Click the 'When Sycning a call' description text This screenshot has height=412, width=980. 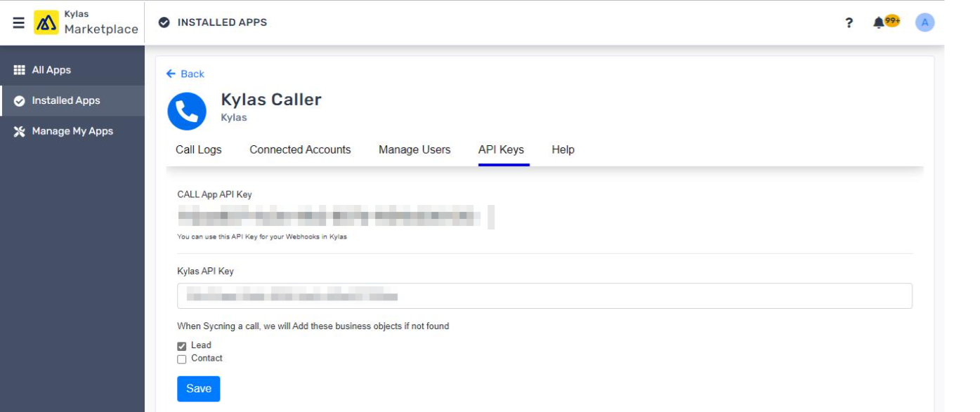coord(313,326)
